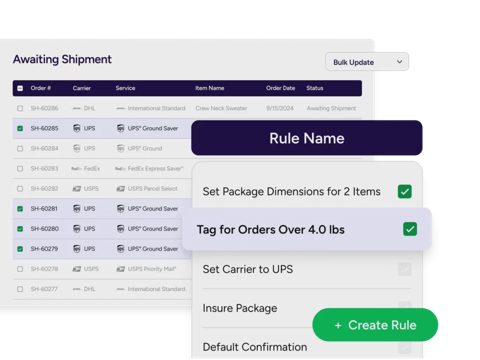This screenshot has height=360, width=480.
Task: Sort by the Carrier column header
Action: (x=82, y=88)
